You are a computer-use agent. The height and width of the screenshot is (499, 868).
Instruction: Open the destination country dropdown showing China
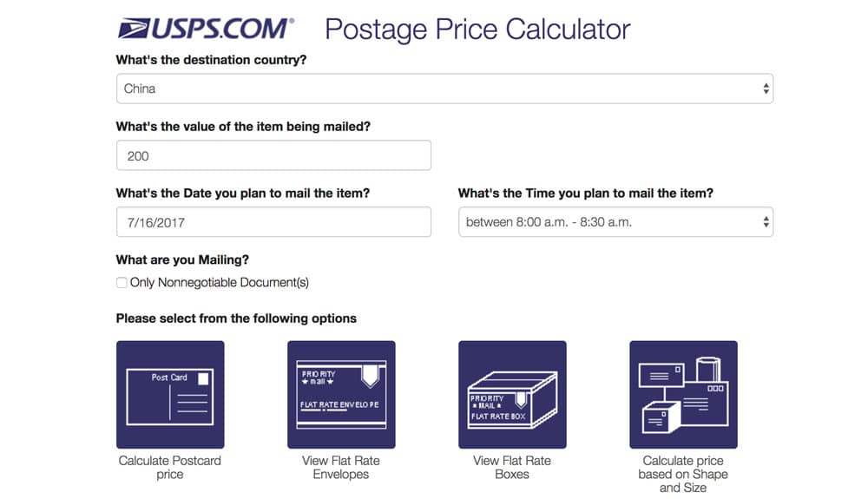[x=444, y=89]
